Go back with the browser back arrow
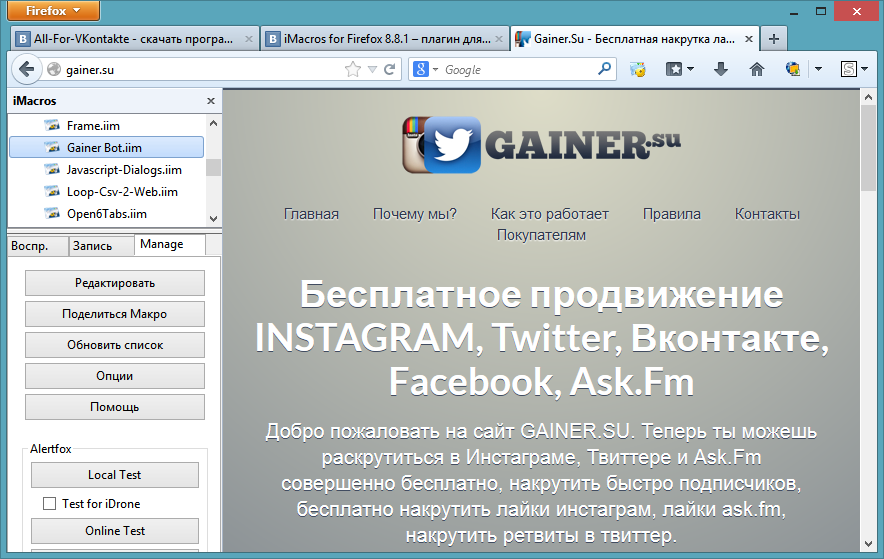884x559 pixels. click(26, 69)
